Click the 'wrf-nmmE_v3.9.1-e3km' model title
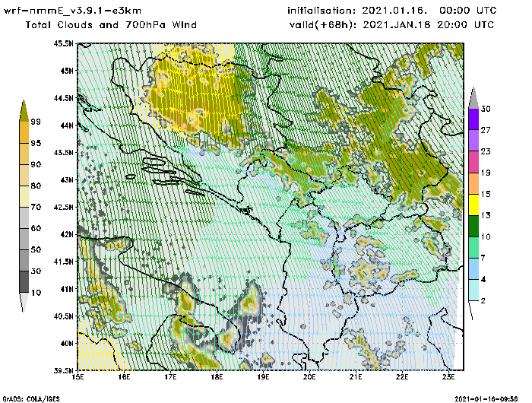 tap(72, 11)
